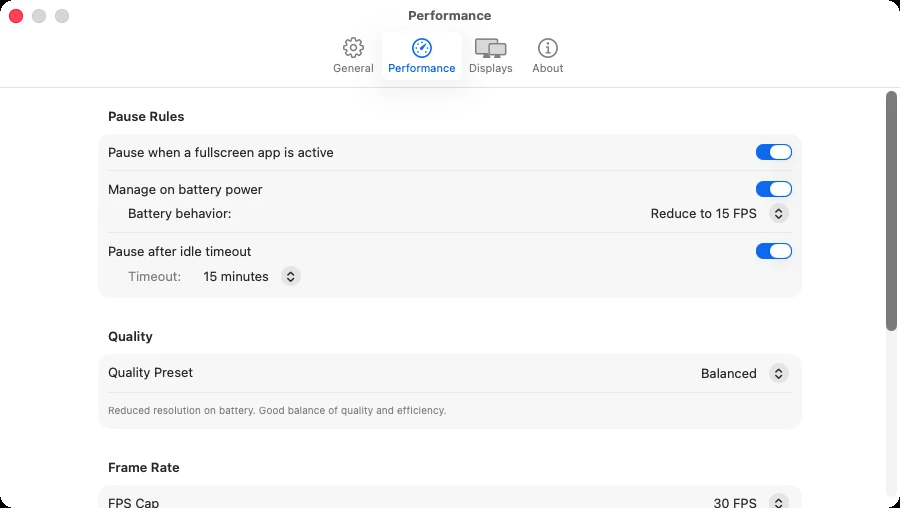Disable Manage on battery power switch
The image size is (900, 508).
coord(773,189)
